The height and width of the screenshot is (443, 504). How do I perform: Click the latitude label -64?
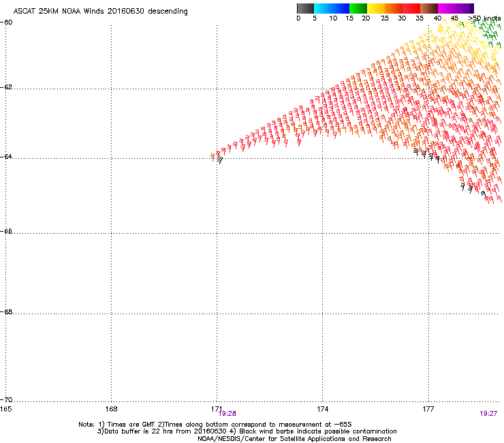6,157
